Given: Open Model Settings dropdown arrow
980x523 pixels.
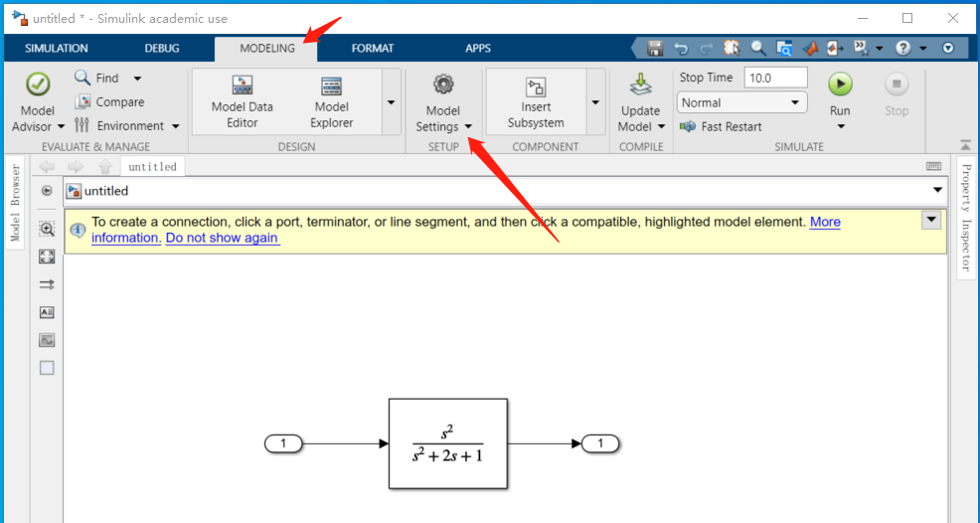Looking at the screenshot, I should click(x=468, y=126).
